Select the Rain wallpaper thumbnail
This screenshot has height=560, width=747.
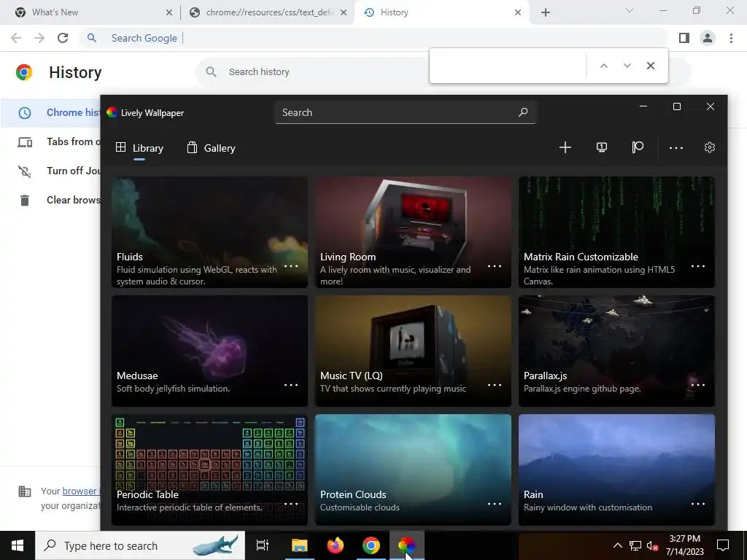coord(616,470)
